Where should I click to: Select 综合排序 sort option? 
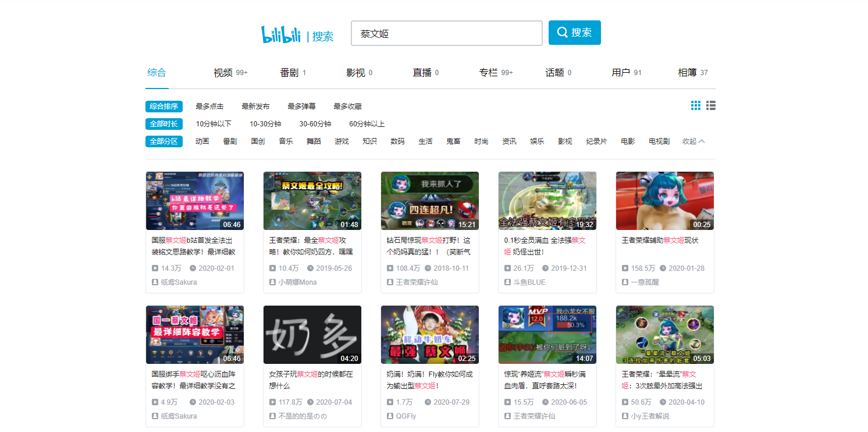pyautogui.click(x=164, y=107)
